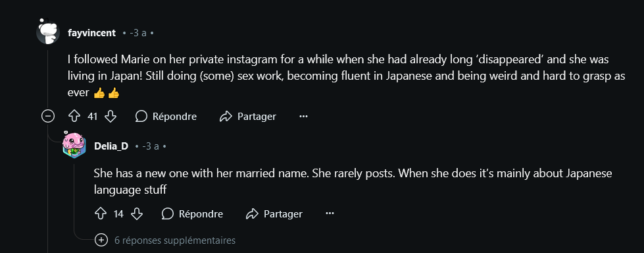Image resolution: width=644 pixels, height=253 pixels.
Task: Click the timestamp next to fayvincent
Action: (x=138, y=33)
